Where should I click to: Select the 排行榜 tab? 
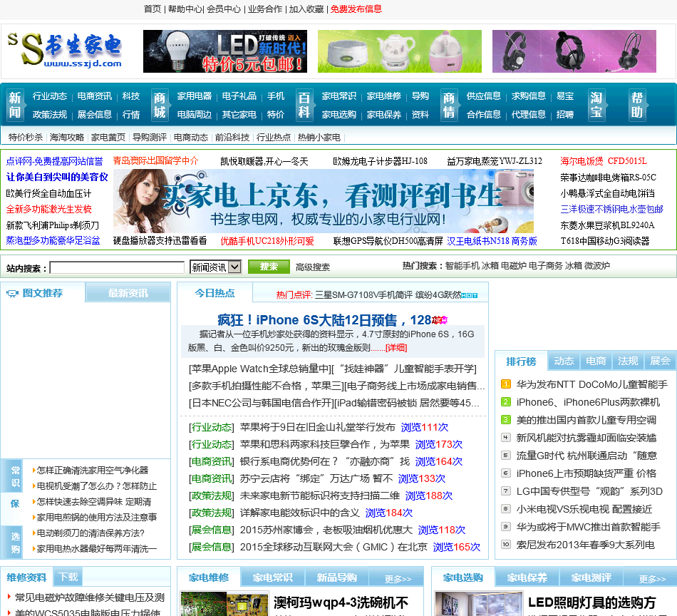pos(521,361)
